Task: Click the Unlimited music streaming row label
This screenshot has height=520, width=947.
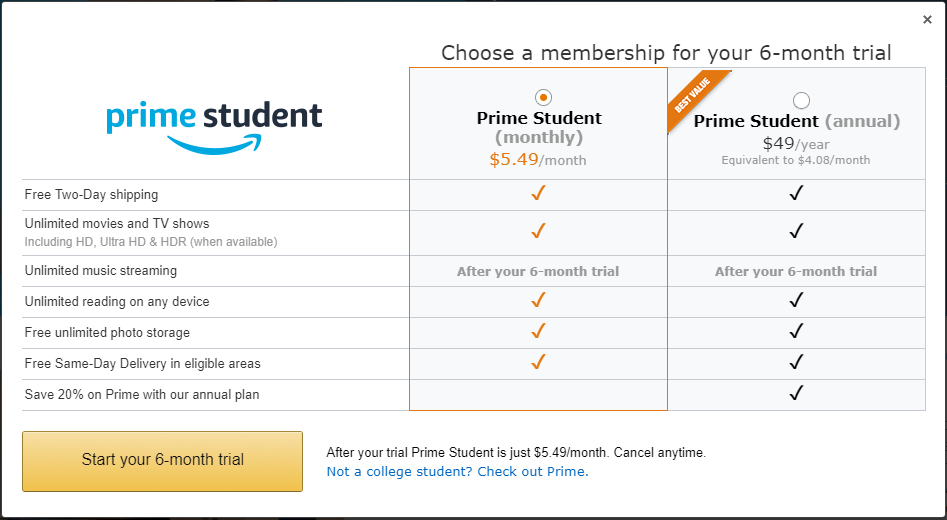Action: coord(100,270)
